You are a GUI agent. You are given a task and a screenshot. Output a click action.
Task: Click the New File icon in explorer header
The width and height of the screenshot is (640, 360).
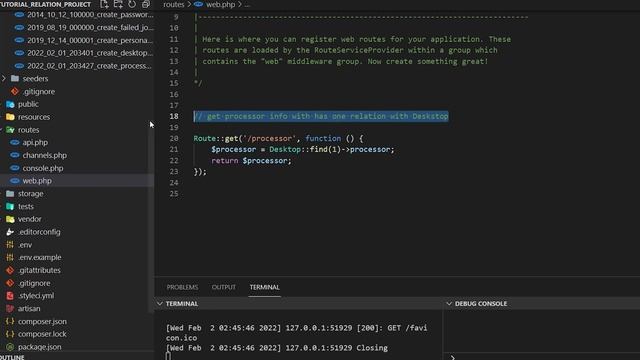104,4
